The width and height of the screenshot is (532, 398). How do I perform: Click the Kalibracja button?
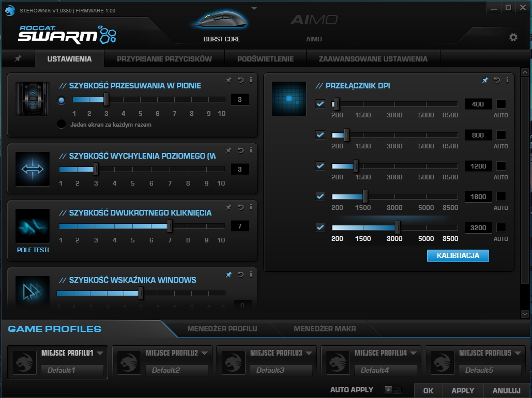tap(458, 255)
